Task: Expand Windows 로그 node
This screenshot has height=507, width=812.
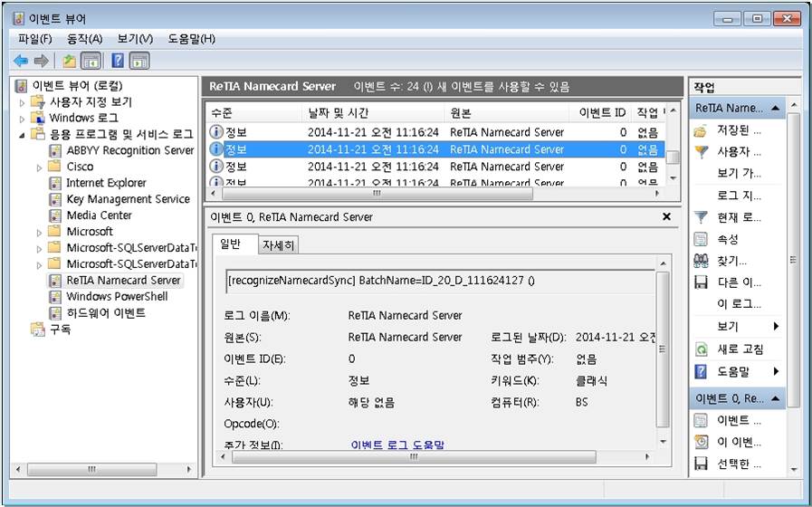Action: (x=22, y=119)
